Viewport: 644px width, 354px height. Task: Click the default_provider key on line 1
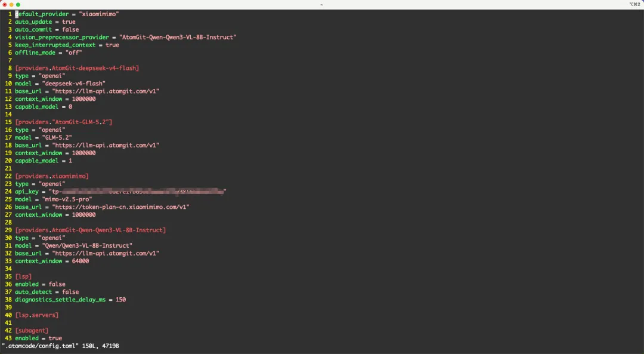[x=42, y=14]
